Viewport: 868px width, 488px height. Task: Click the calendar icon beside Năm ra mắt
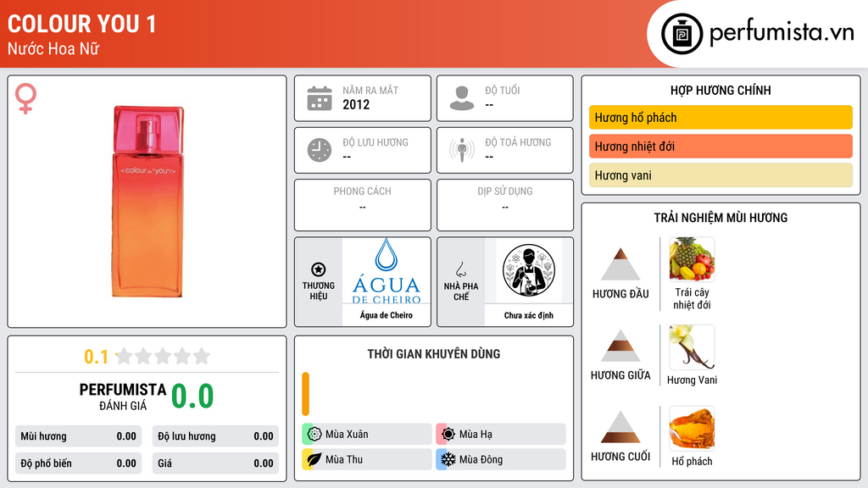pyautogui.click(x=320, y=98)
